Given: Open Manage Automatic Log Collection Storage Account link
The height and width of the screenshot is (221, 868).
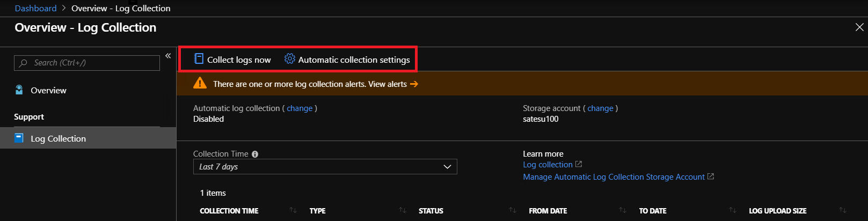Looking at the screenshot, I should tap(614, 177).
